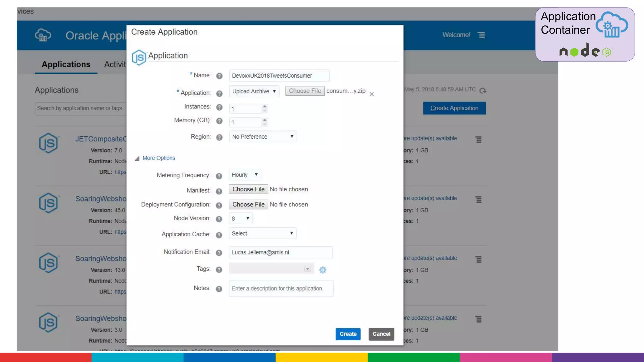Open the Region No Preference dropdown
This screenshot has width=644, height=362.
point(263,137)
